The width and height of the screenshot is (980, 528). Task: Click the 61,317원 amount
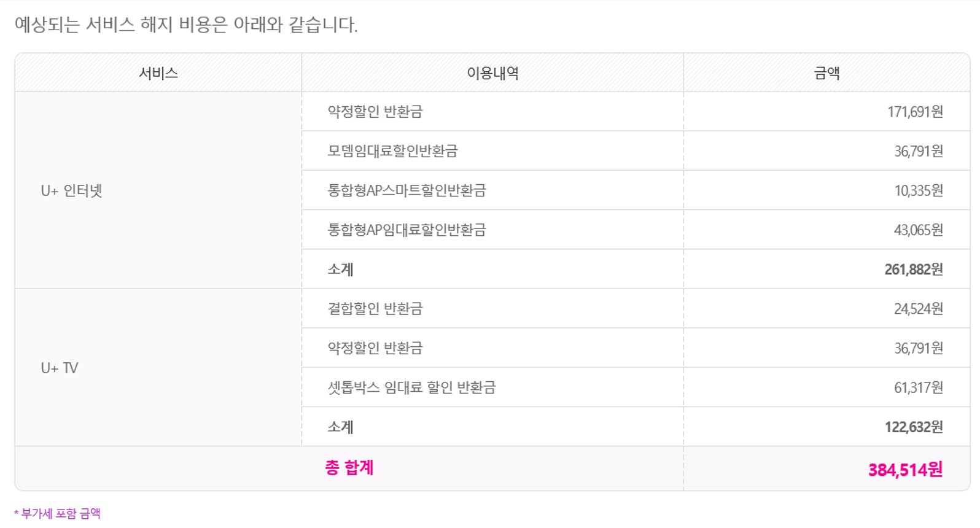(918, 387)
